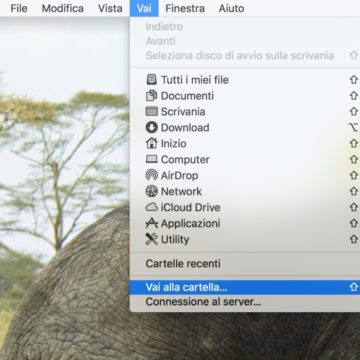Choose Connessione al server… entry
This screenshot has width=360, height=360.
(x=245, y=302)
